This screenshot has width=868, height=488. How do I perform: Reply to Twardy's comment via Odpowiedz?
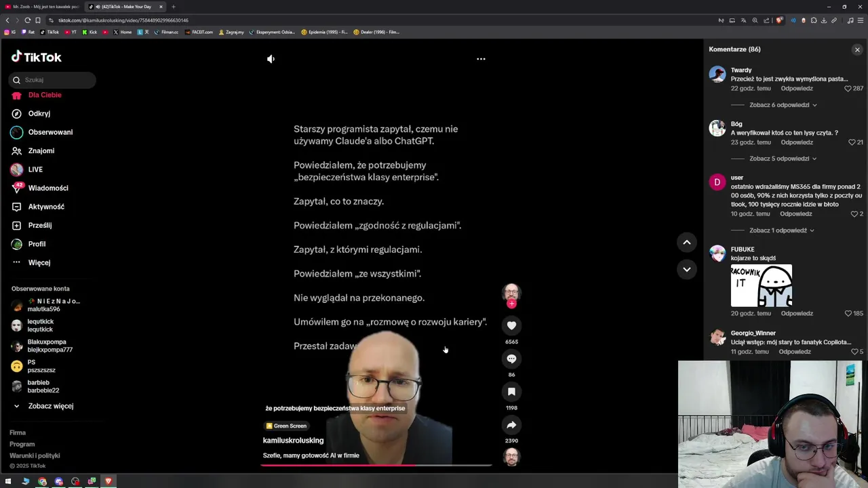point(797,89)
